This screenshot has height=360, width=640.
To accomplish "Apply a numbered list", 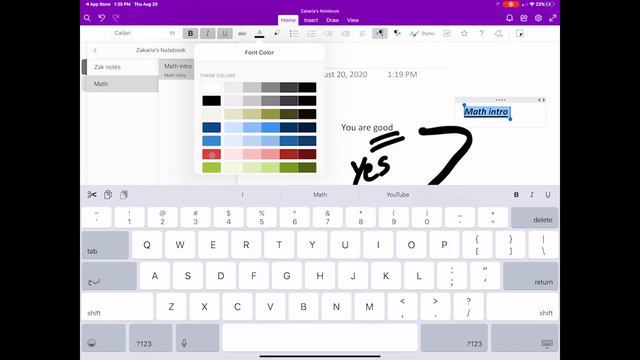I will [311, 34].
